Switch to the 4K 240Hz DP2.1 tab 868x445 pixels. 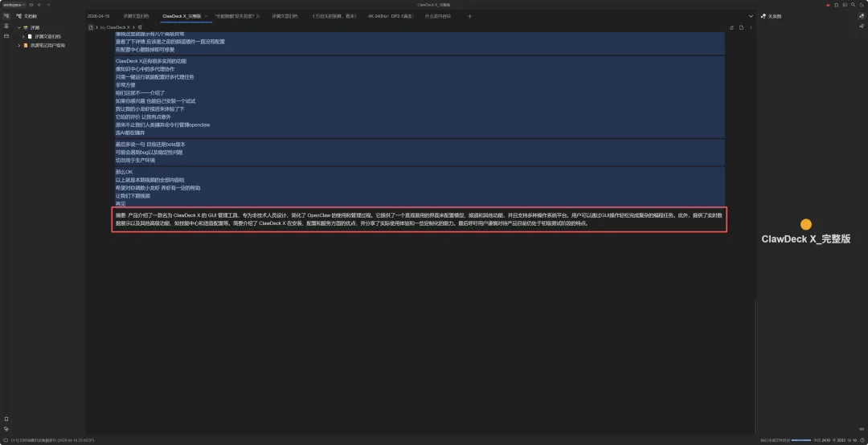pyautogui.click(x=391, y=16)
